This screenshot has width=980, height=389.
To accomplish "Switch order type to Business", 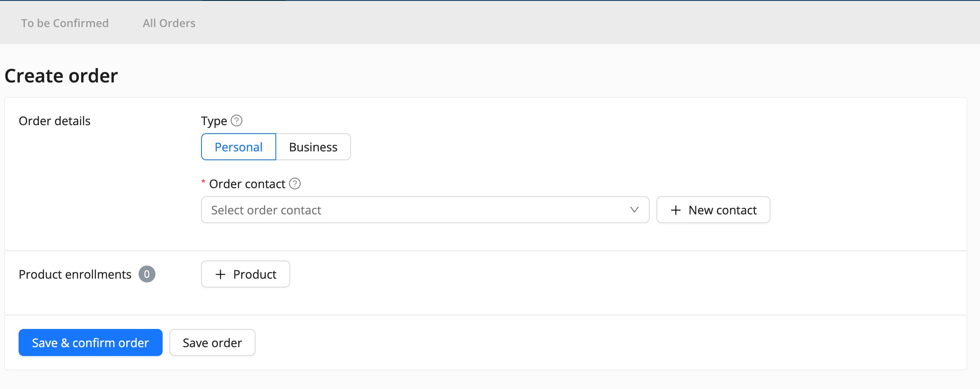I will tap(313, 147).
